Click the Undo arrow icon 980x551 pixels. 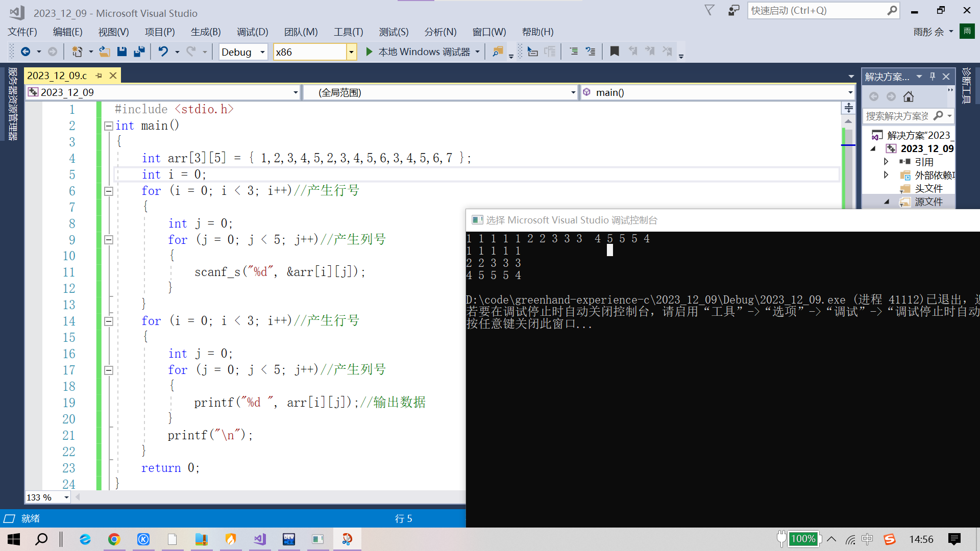coord(163,52)
